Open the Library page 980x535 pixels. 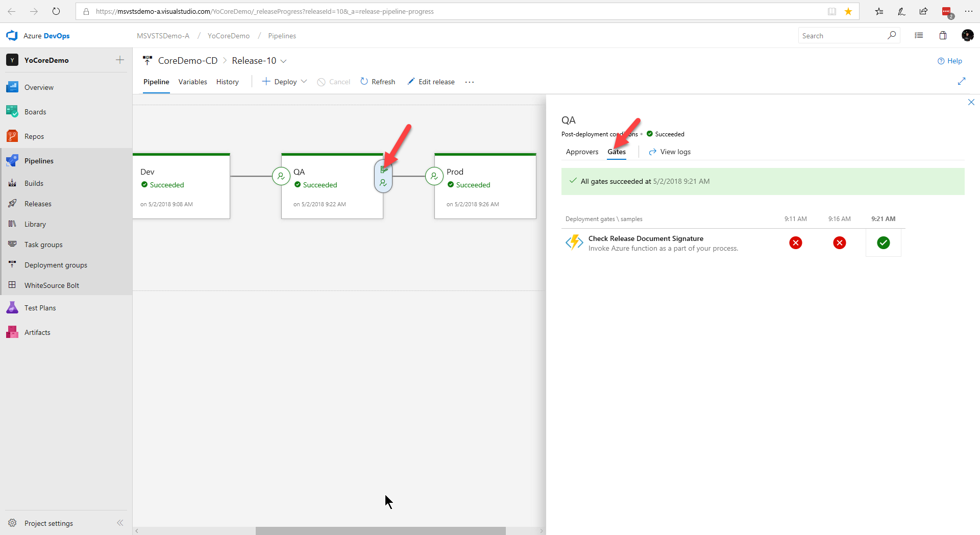click(x=35, y=224)
